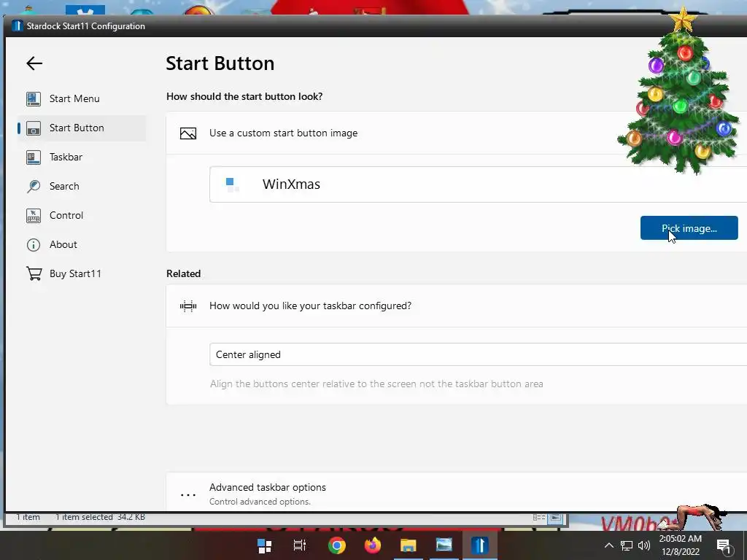Screen dimensions: 747x560
Task: Click the taskbar alignment icon
Action: coord(188,306)
